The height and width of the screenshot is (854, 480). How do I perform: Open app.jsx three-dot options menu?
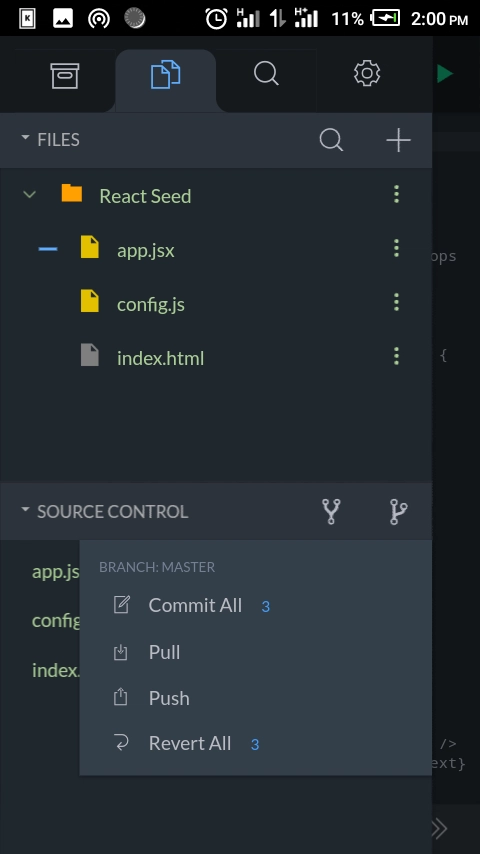pyautogui.click(x=396, y=248)
